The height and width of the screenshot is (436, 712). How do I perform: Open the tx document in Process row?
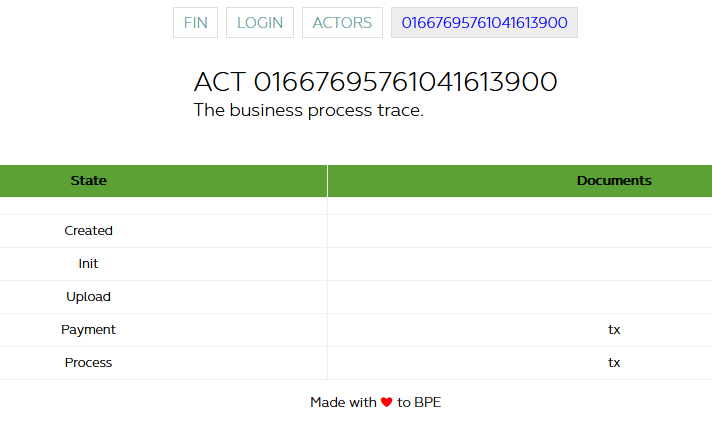(614, 363)
